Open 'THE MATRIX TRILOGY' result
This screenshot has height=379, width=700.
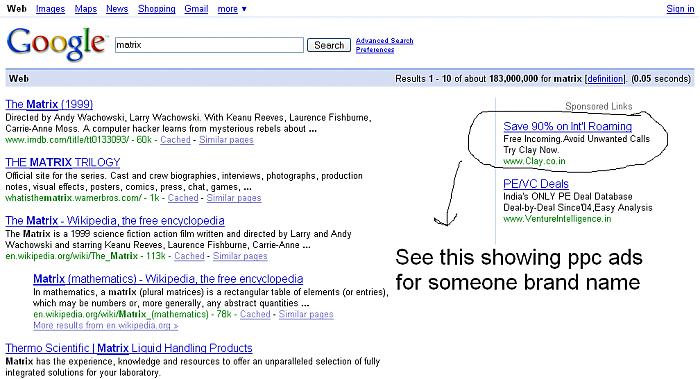(63, 162)
